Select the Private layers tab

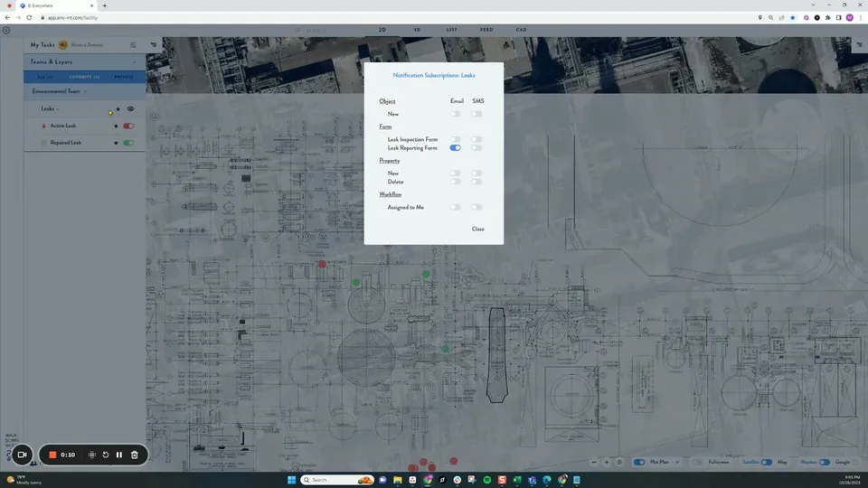click(124, 77)
